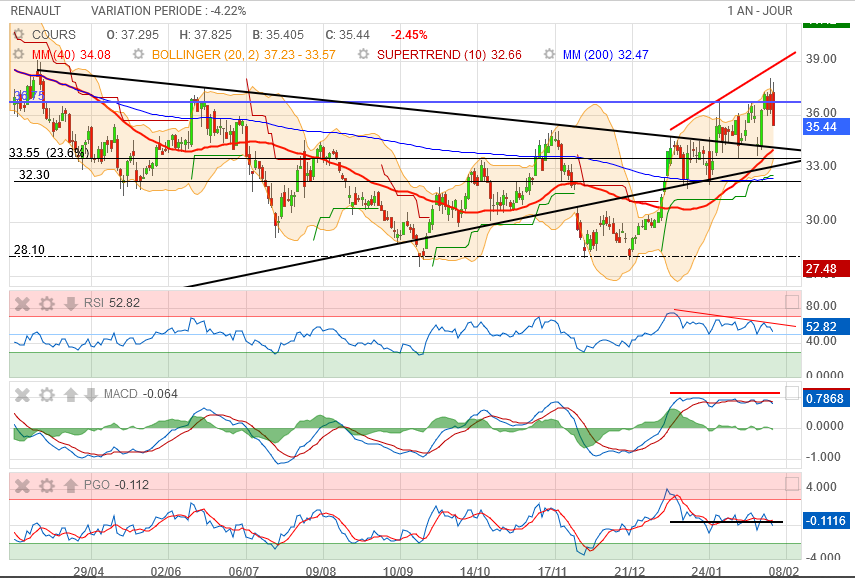Image resolution: width=855 pixels, height=578 pixels.
Task: Click the B: 35.405 low value
Action: tap(278, 34)
